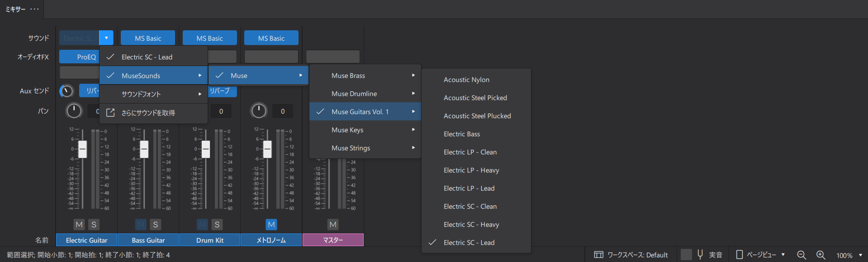
Task: Mute the Electric Guitar channel
Action: pyautogui.click(x=79, y=224)
